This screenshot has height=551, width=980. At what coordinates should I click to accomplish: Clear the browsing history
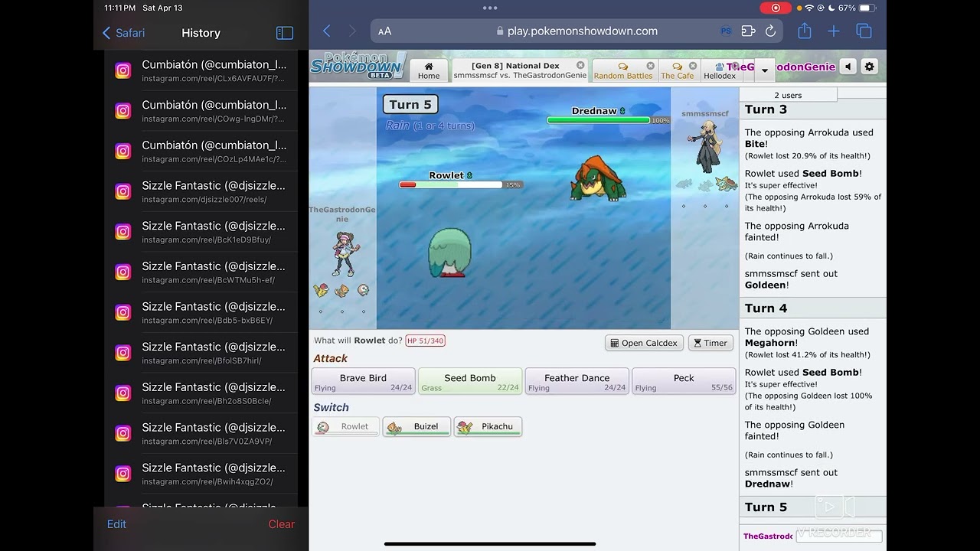pyautogui.click(x=281, y=524)
